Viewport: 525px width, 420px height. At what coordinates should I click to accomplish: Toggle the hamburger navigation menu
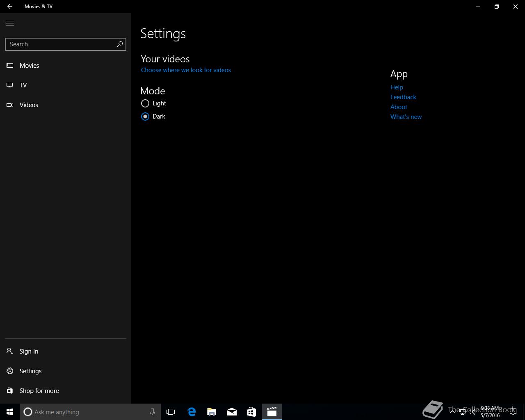point(10,23)
